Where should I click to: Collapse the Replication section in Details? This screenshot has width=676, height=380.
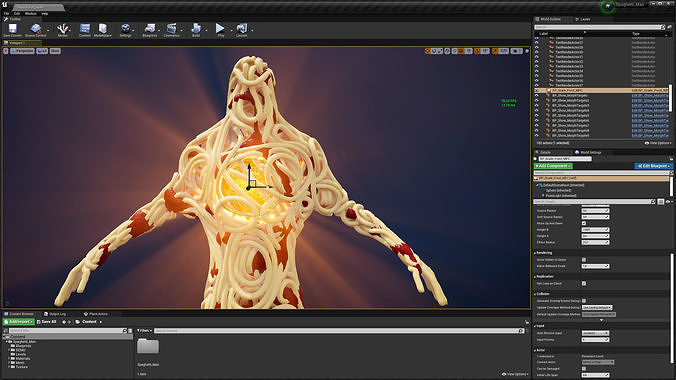pyautogui.click(x=535, y=277)
